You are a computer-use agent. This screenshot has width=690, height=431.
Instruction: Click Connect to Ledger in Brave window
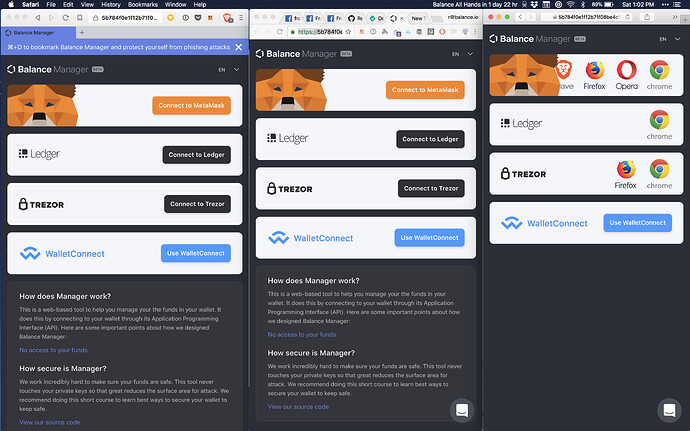[x=197, y=155]
